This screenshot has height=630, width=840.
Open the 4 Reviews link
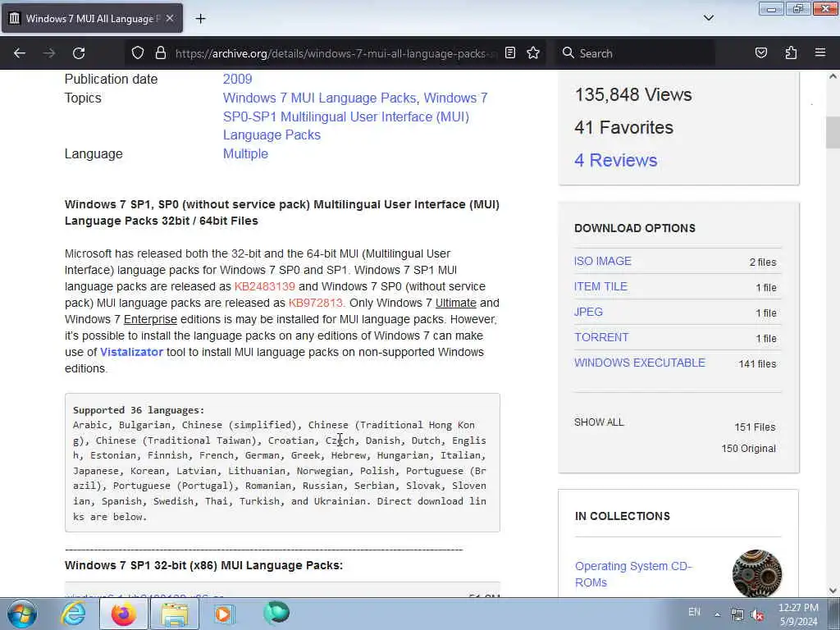(615, 160)
